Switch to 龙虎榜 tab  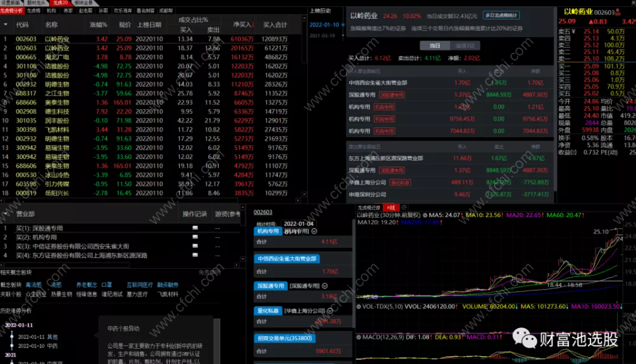click(33, 11)
